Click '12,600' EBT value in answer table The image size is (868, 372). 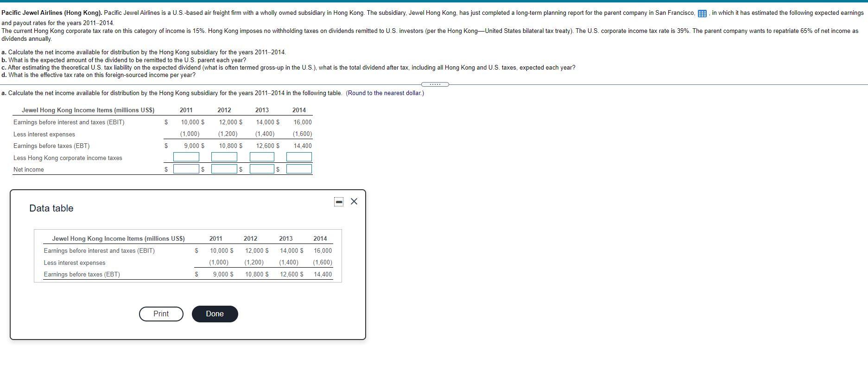pos(266,146)
